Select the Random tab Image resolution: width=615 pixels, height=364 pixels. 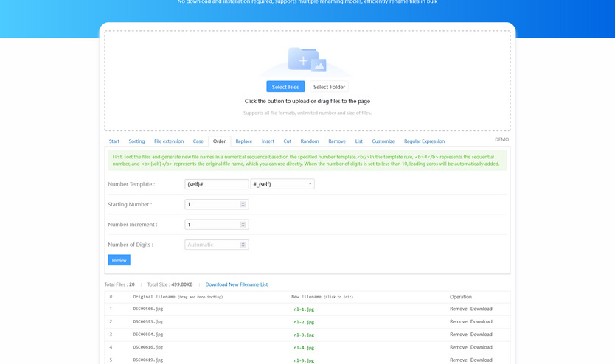pos(310,141)
